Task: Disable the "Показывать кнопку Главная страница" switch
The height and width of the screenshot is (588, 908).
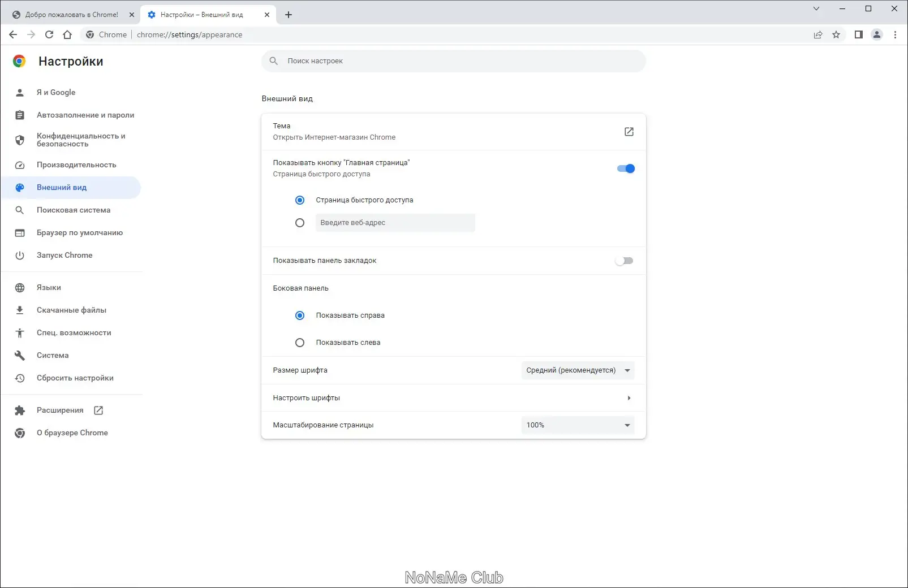Action: tap(625, 168)
